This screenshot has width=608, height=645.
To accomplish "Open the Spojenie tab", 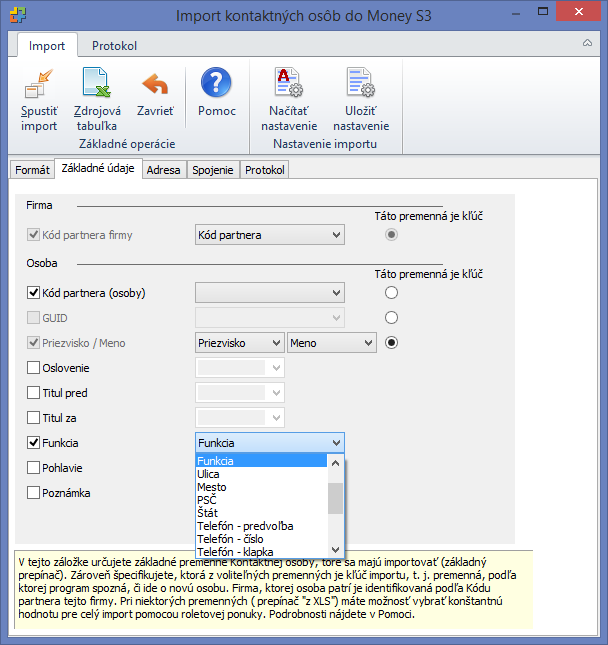I will click(213, 170).
